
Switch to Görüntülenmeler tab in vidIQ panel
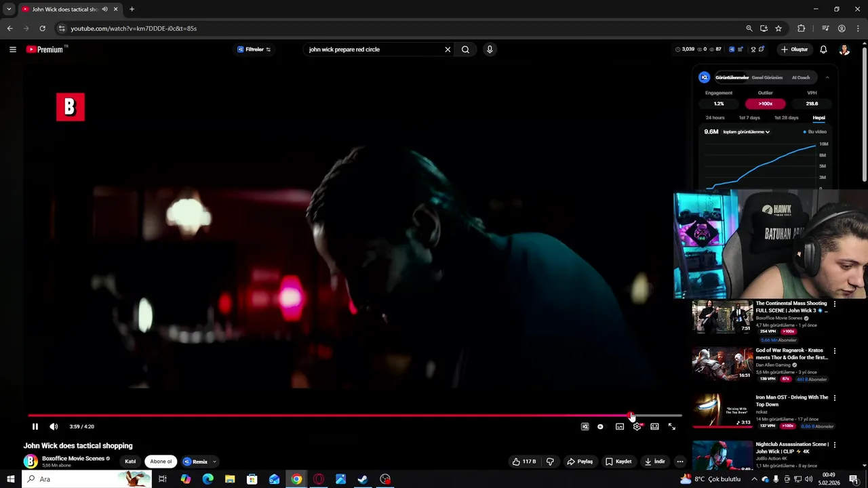point(732,77)
